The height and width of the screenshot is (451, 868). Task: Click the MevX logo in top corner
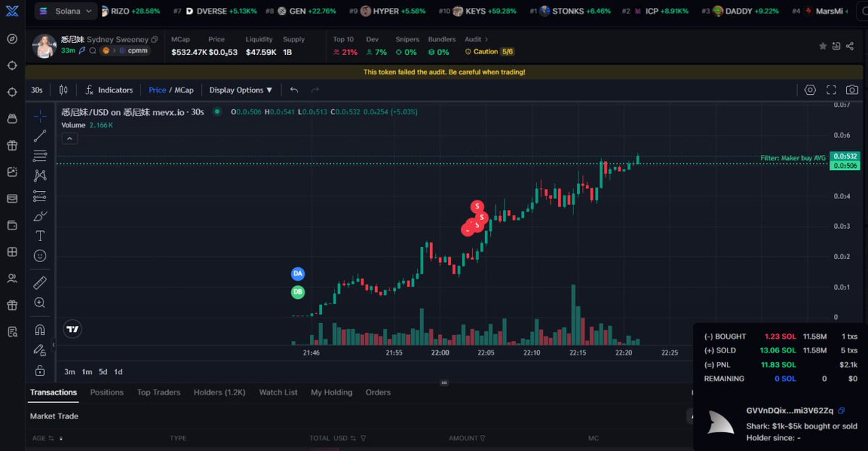(x=12, y=11)
